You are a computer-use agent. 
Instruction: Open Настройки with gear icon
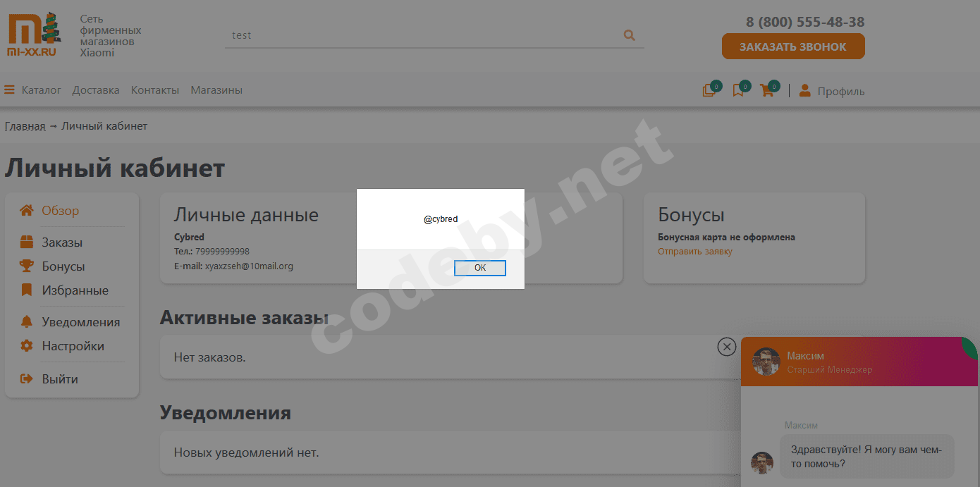pyautogui.click(x=73, y=346)
